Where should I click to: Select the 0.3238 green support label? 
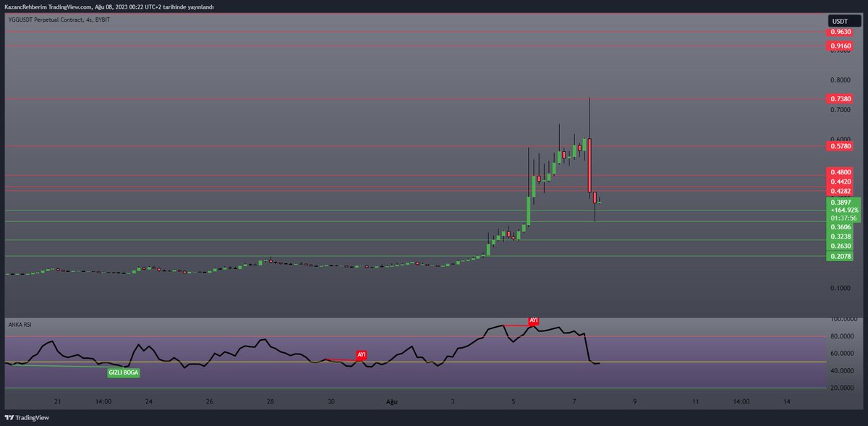841,237
